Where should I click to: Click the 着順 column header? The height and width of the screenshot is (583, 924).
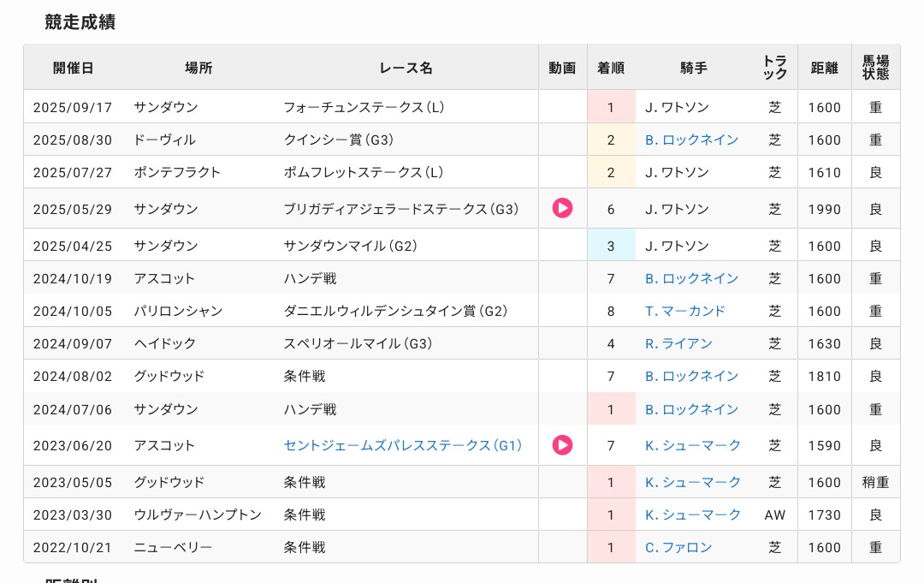(x=610, y=68)
